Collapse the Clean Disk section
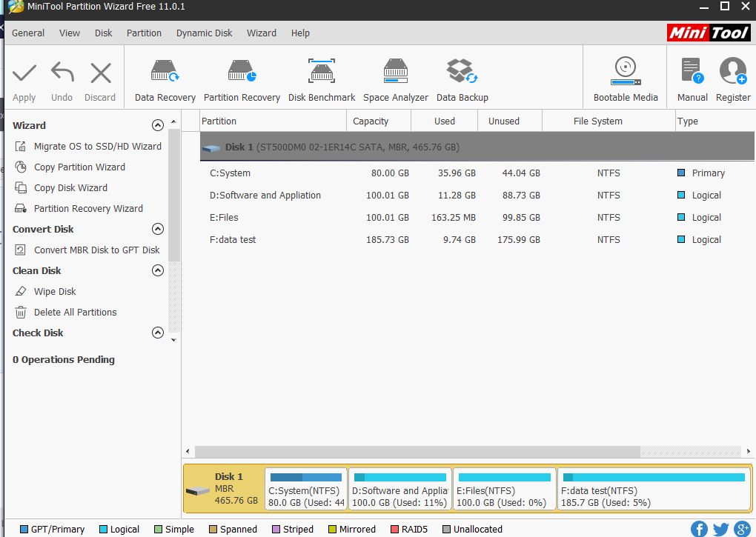Viewport: 756px width, 537px height. tap(158, 270)
